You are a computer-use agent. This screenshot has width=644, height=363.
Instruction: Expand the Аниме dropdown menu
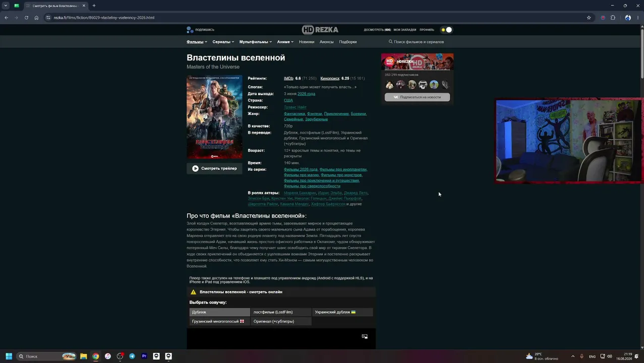point(285,42)
